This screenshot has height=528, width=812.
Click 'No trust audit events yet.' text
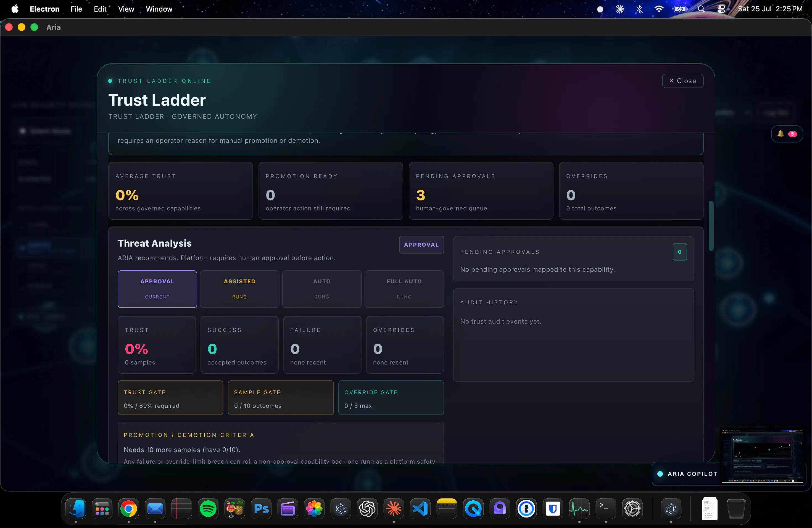[x=500, y=321]
